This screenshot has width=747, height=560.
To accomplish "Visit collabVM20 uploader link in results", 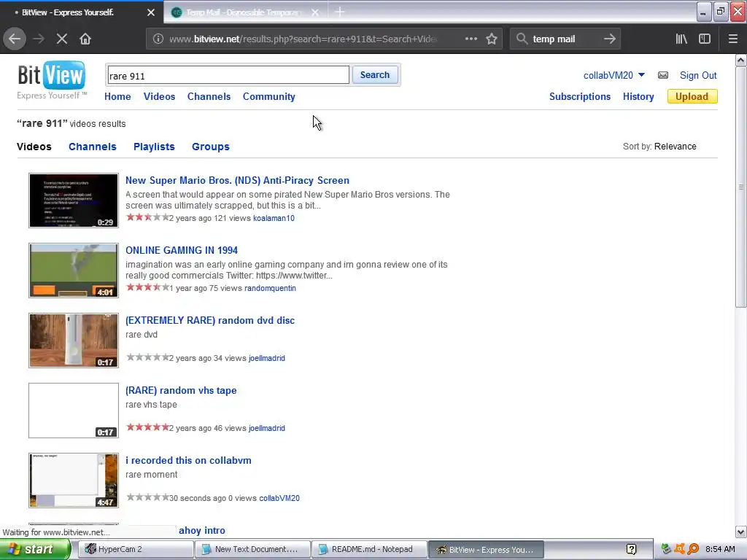I will point(279,498).
